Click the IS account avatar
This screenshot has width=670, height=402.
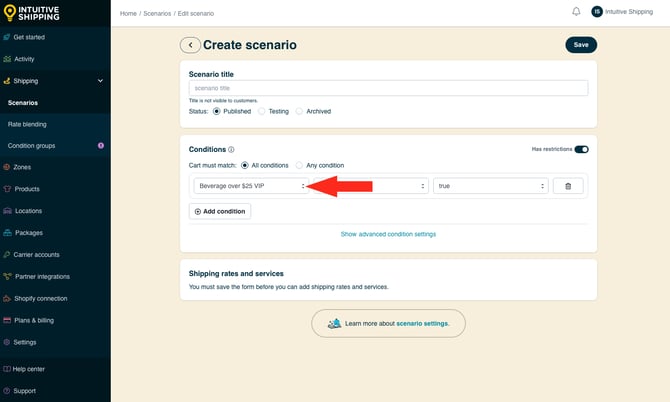pyautogui.click(x=597, y=12)
